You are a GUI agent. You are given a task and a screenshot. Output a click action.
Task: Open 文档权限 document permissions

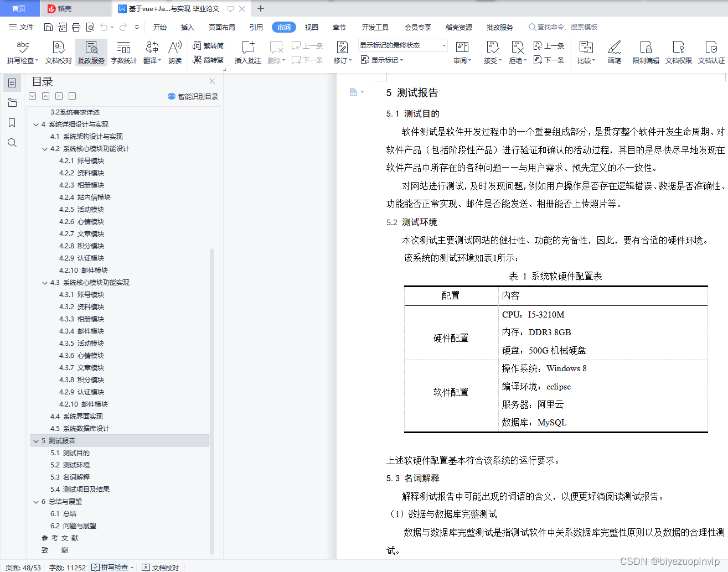(678, 53)
